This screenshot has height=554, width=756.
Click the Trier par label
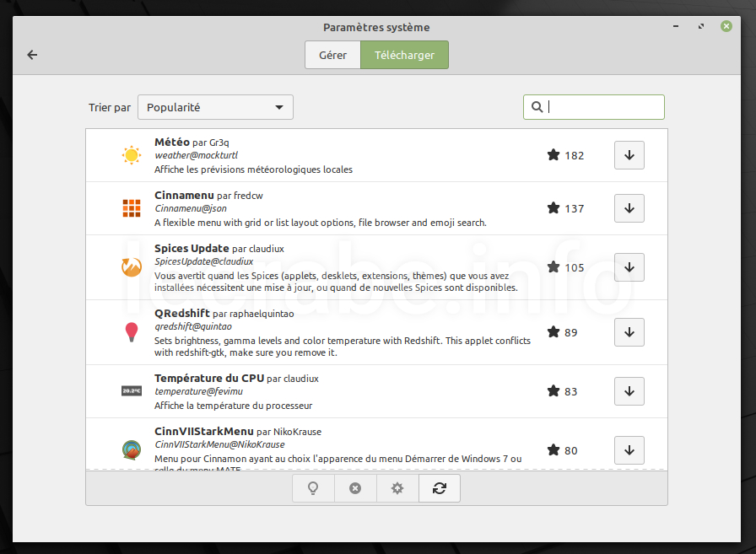click(x=110, y=107)
